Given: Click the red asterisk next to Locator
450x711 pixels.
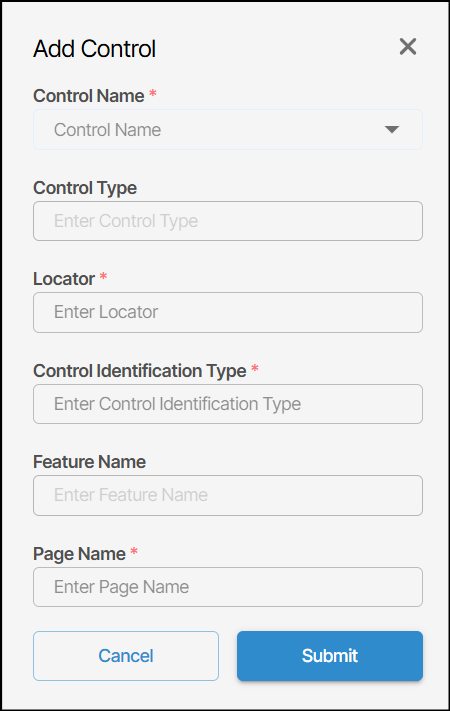Looking at the screenshot, I should point(103,276).
